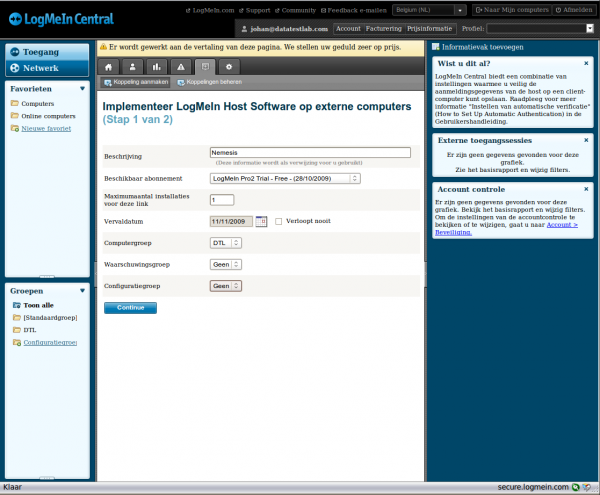This screenshot has height=495, width=600.
Task: Click the Continue button
Action: [130, 308]
